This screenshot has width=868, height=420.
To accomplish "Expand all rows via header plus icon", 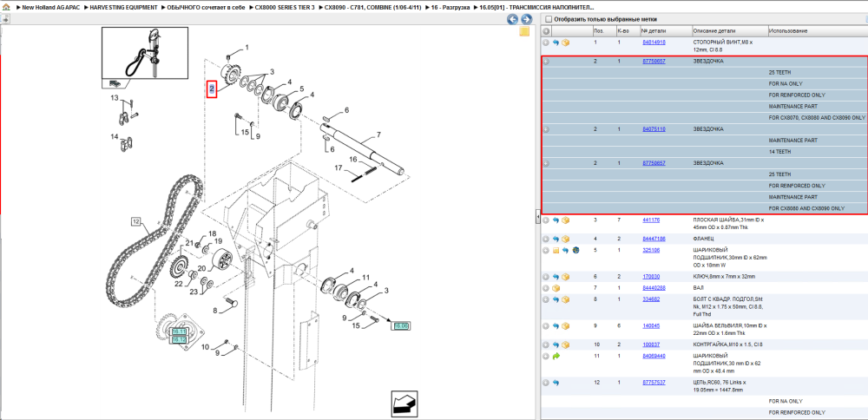I will point(546,31).
